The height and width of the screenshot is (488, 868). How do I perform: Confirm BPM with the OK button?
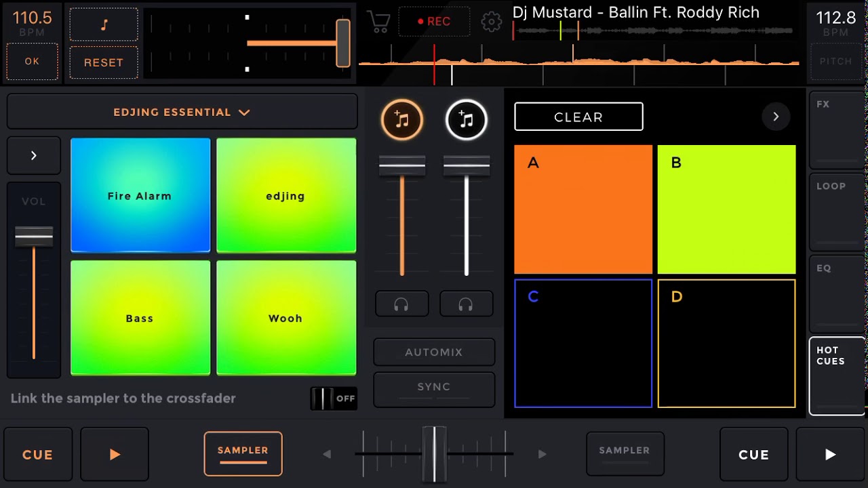click(x=32, y=62)
